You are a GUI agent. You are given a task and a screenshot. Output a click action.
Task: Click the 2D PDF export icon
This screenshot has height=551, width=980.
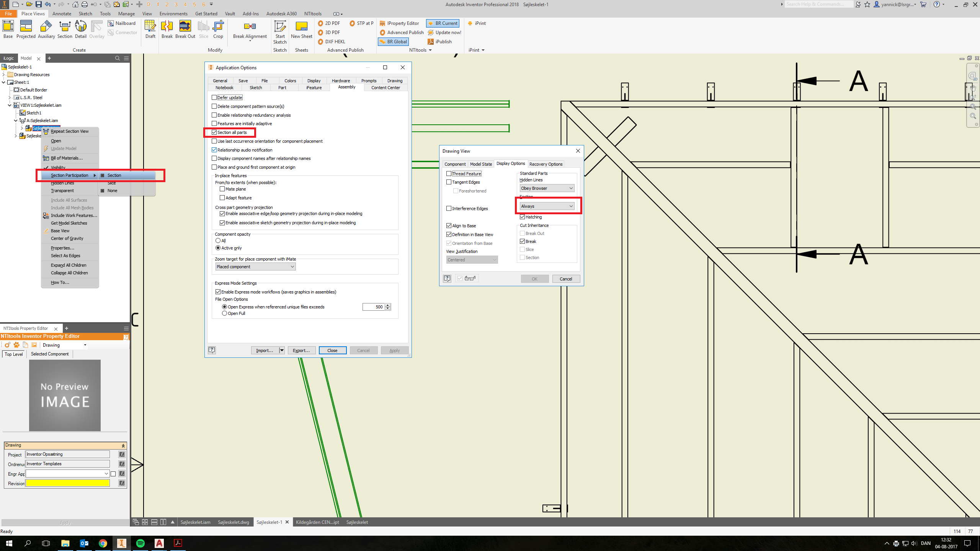(x=320, y=23)
